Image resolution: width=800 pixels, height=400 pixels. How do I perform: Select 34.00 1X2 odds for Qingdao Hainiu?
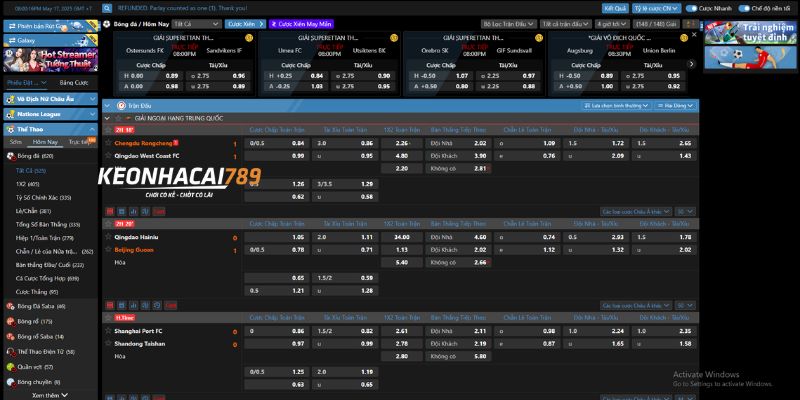pyautogui.click(x=402, y=237)
